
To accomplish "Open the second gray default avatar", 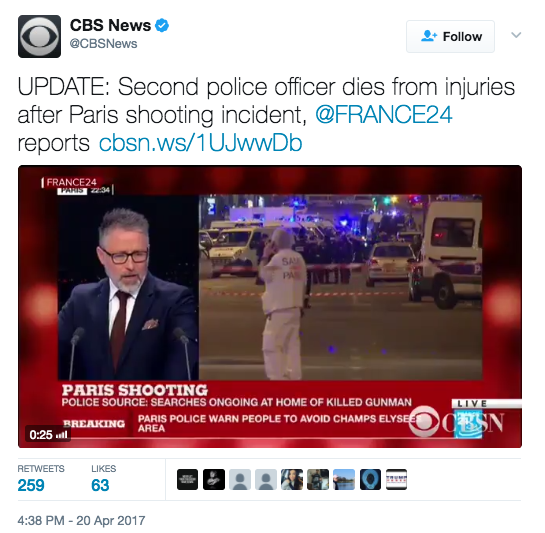I will pyautogui.click(x=266, y=479).
